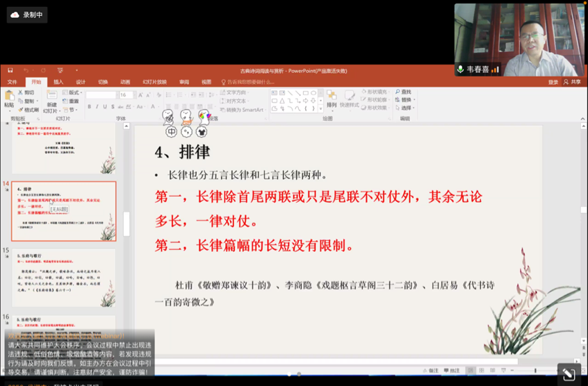
Task: Switch to the 插入 (Insert) ribbon tab
Action: (x=58, y=82)
